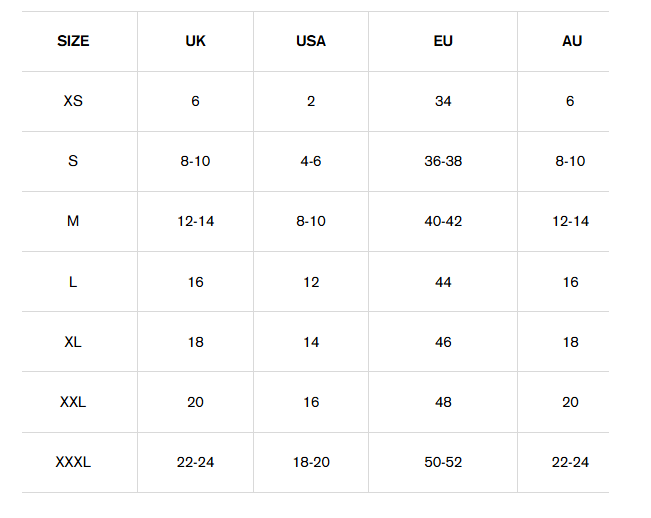This screenshot has height=518, width=651.
Task: Click the XS size row label
Action: (73, 101)
